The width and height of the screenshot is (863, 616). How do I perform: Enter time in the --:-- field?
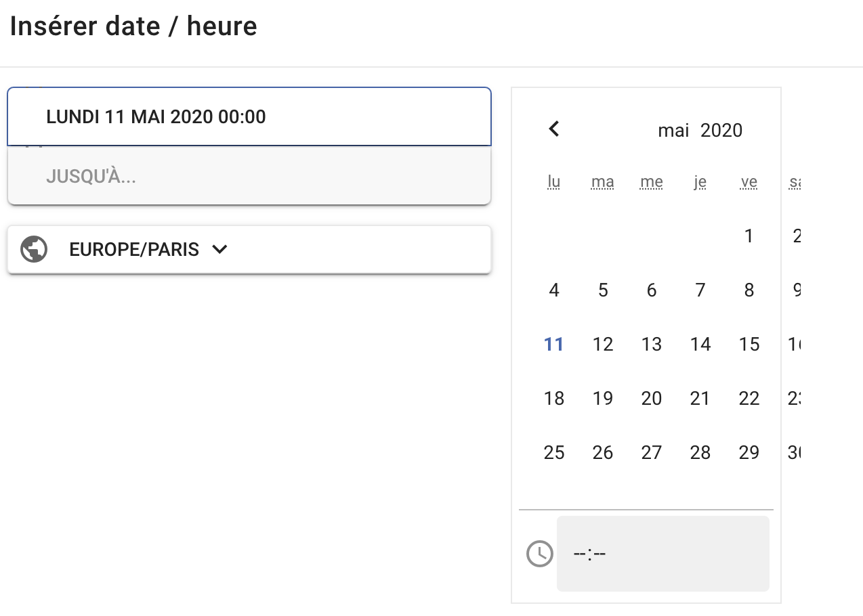pos(662,554)
